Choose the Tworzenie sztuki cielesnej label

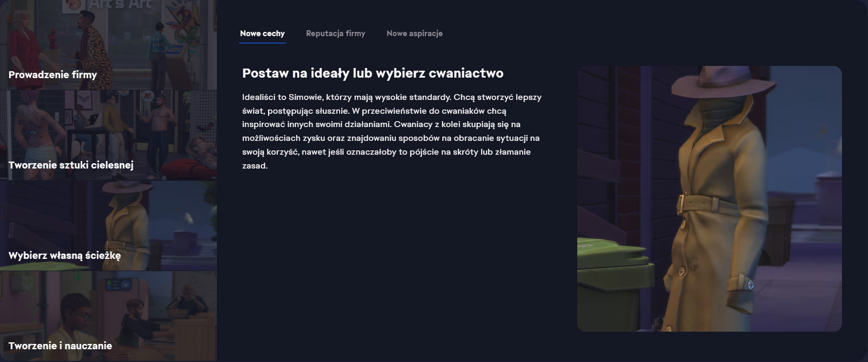[x=71, y=165]
